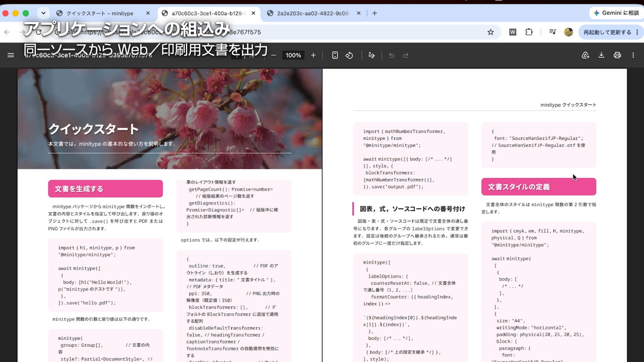Viewport: 644px width, 362px height.
Task: Open the media controls icon
Action: 552,32
